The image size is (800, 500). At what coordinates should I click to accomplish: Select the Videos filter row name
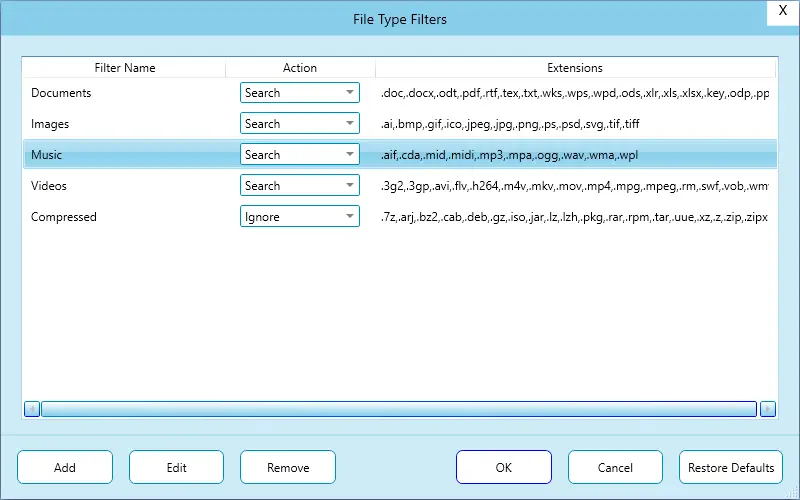[49, 186]
